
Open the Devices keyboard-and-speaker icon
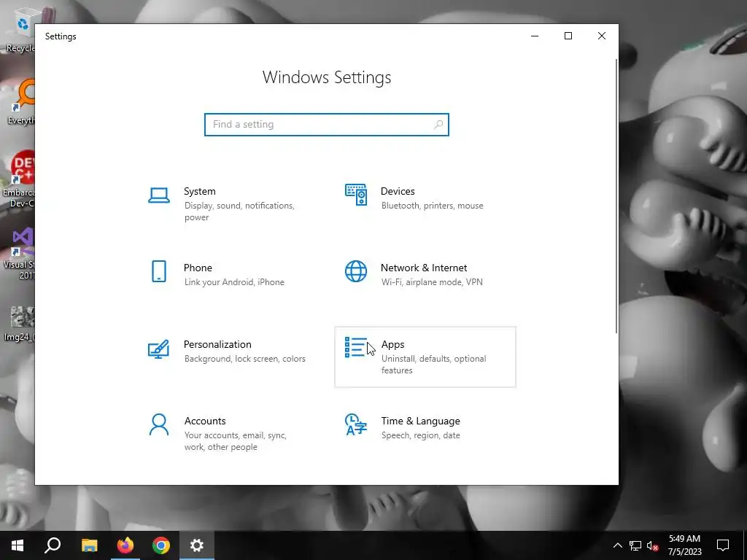pyautogui.click(x=356, y=195)
